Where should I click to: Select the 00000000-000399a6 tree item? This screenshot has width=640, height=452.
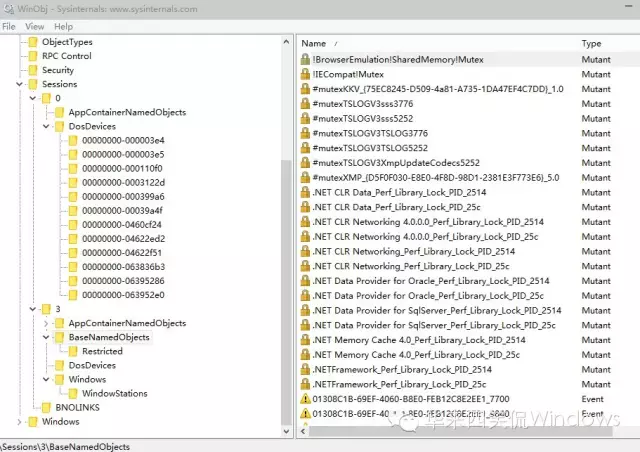[x=123, y=197]
